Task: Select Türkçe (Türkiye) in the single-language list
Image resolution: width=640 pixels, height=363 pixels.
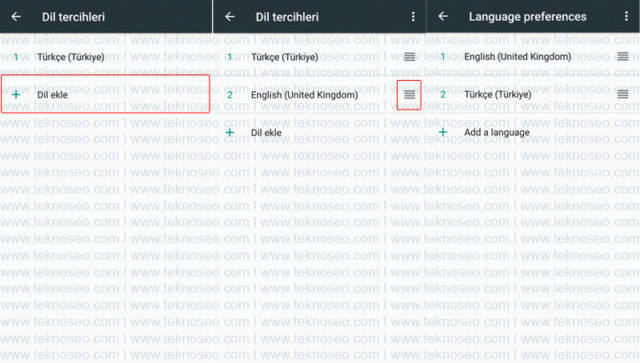Action: 106,57
